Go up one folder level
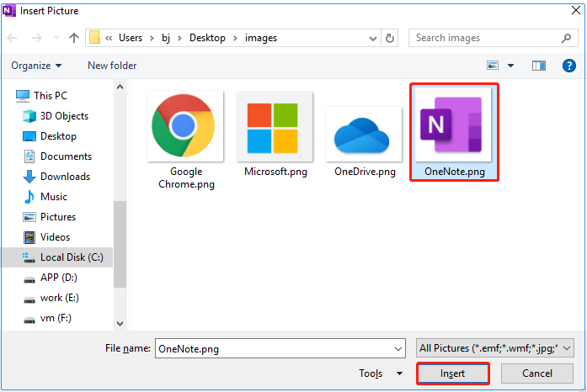 click(74, 38)
